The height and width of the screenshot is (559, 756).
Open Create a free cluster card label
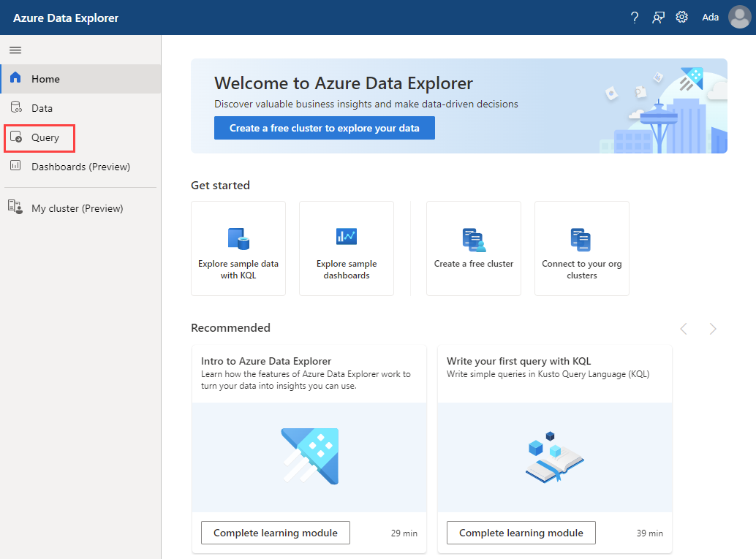coord(474,264)
